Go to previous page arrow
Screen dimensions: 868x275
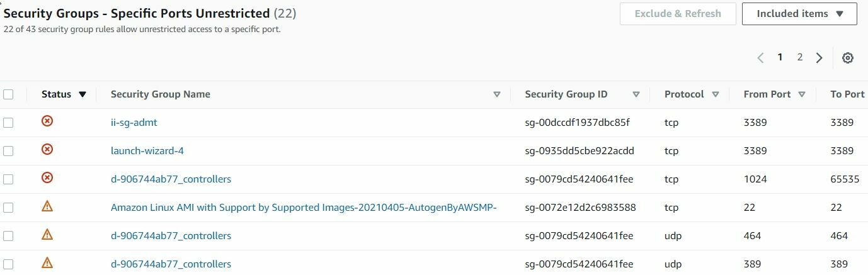coord(760,58)
